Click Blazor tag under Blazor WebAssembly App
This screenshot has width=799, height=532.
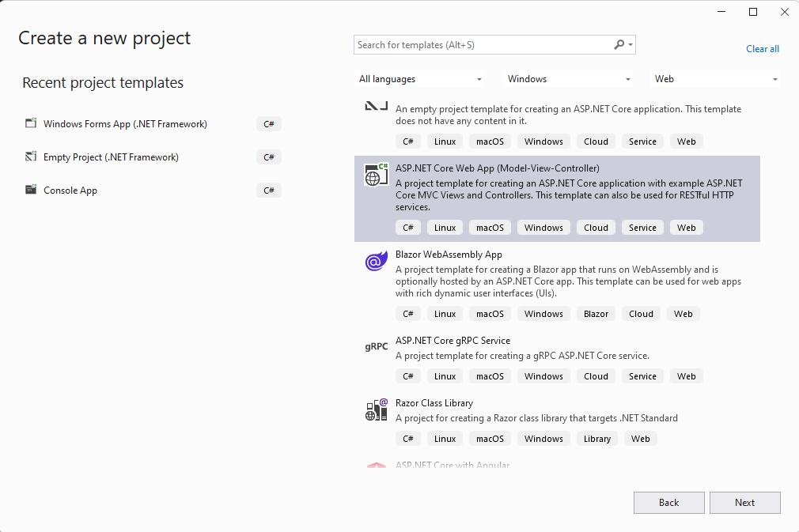pyautogui.click(x=596, y=314)
